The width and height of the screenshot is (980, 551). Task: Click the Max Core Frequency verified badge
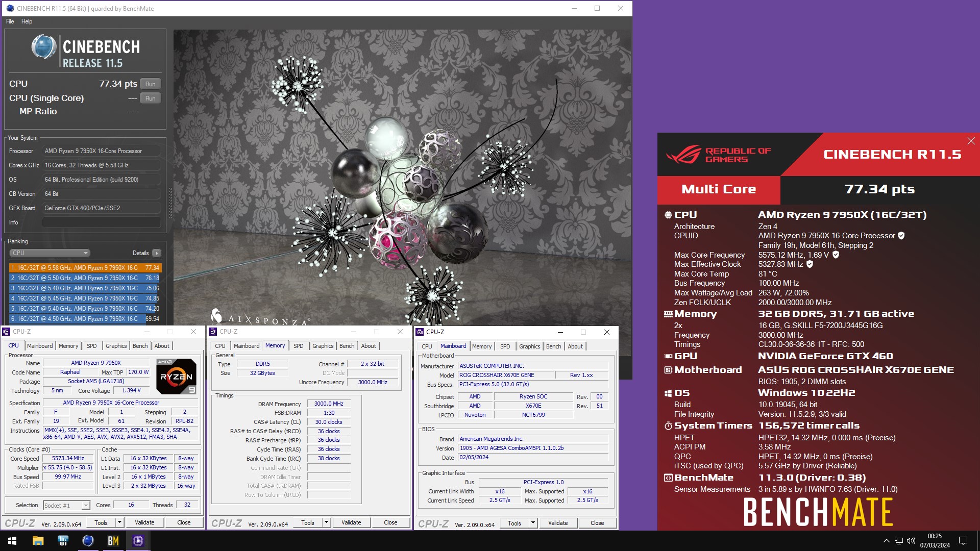coord(836,255)
